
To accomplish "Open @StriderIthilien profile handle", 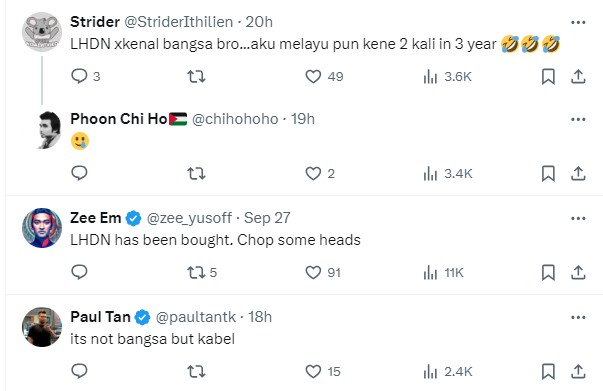I will 179,22.
